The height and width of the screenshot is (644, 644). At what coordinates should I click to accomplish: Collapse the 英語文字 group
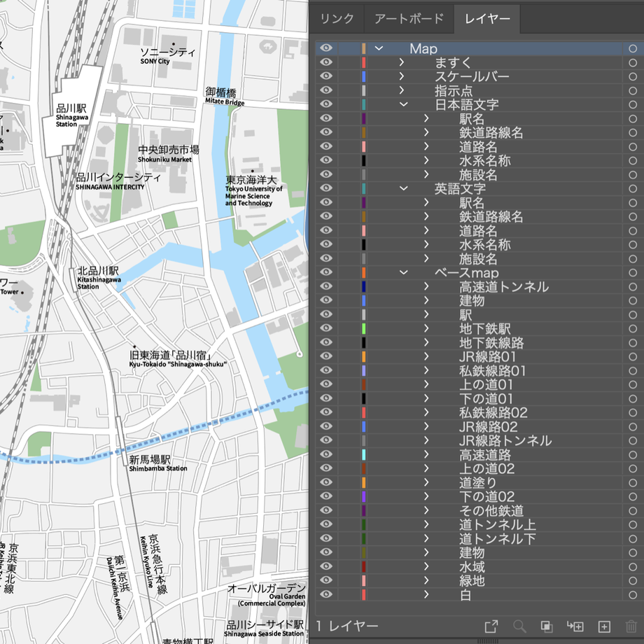404,188
